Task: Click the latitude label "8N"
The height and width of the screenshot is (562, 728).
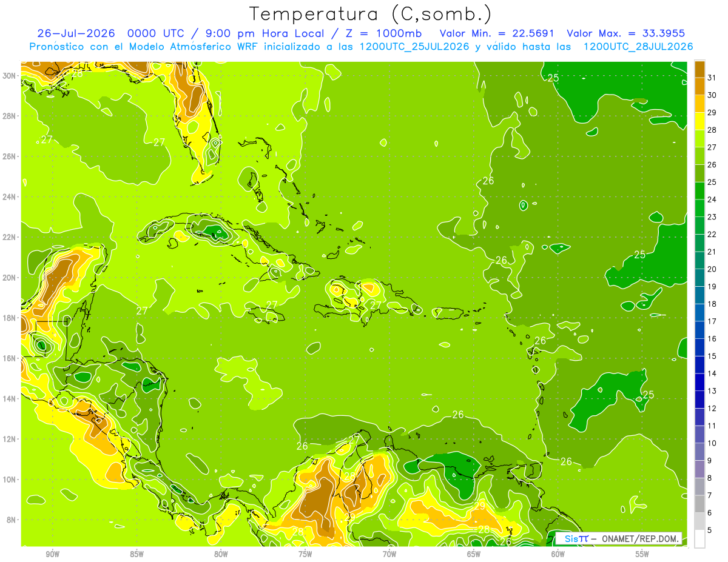Action: point(12,520)
